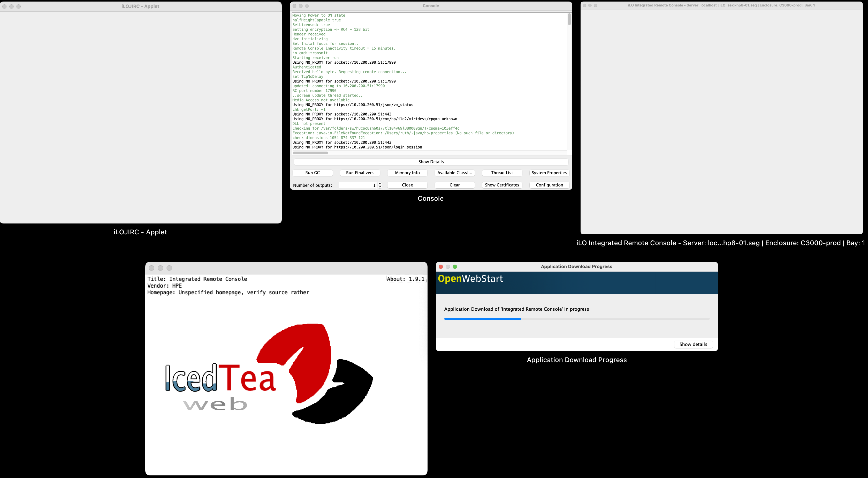Open the Console Configuration
Viewport: 868px width, 478px height.
(x=549, y=185)
